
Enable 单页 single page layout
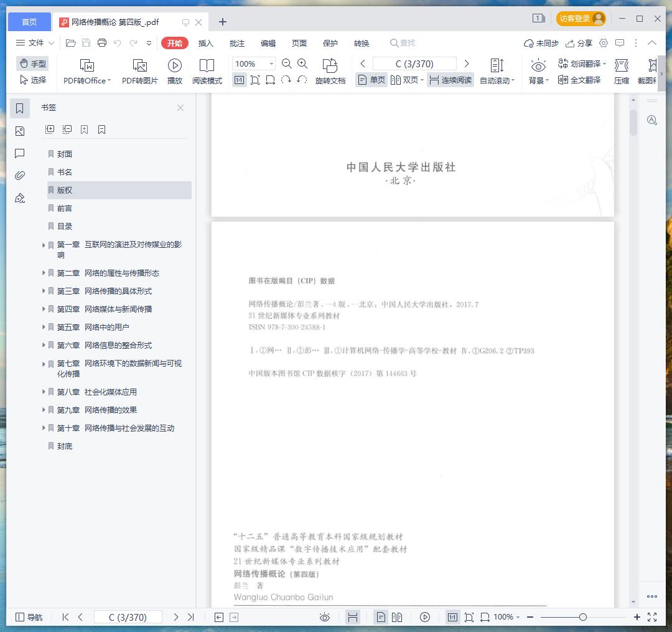click(371, 80)
